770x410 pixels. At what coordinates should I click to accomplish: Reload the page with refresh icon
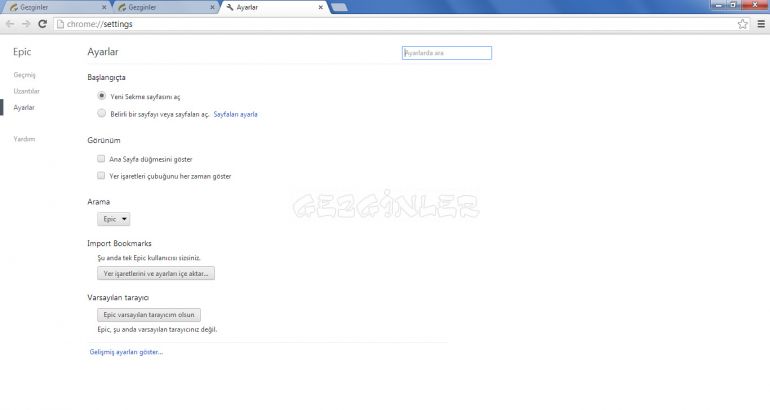(x=43, y=24)
